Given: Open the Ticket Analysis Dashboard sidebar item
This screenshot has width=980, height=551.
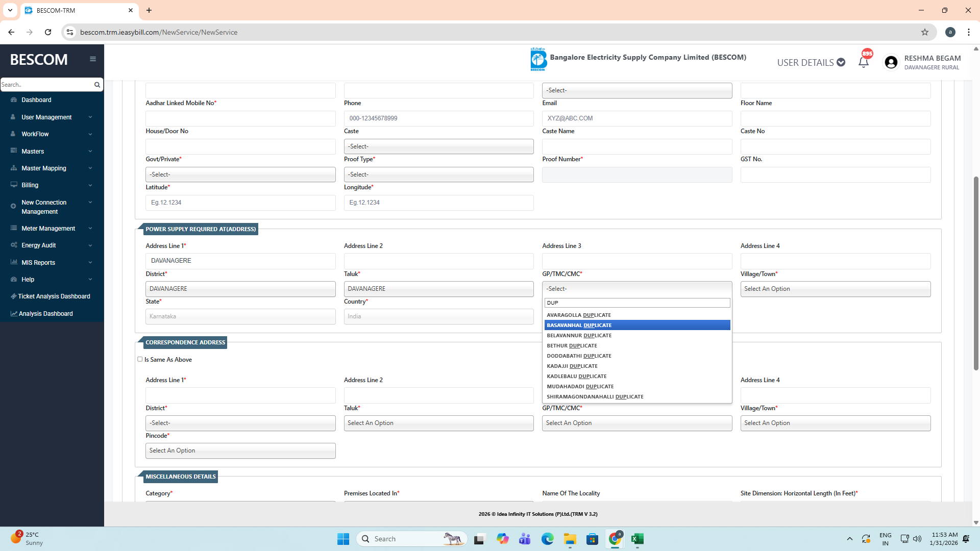Looking at the screenshot, I should (54, 296).
